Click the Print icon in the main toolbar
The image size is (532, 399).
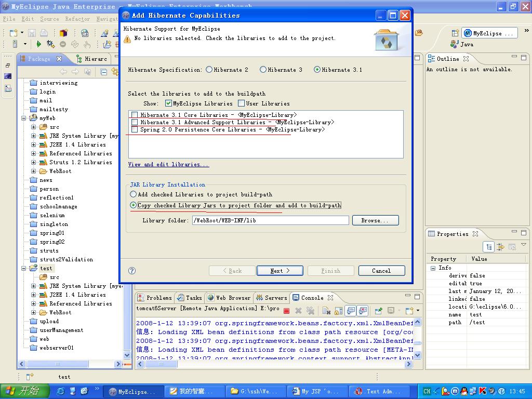[x=44, y=33]
